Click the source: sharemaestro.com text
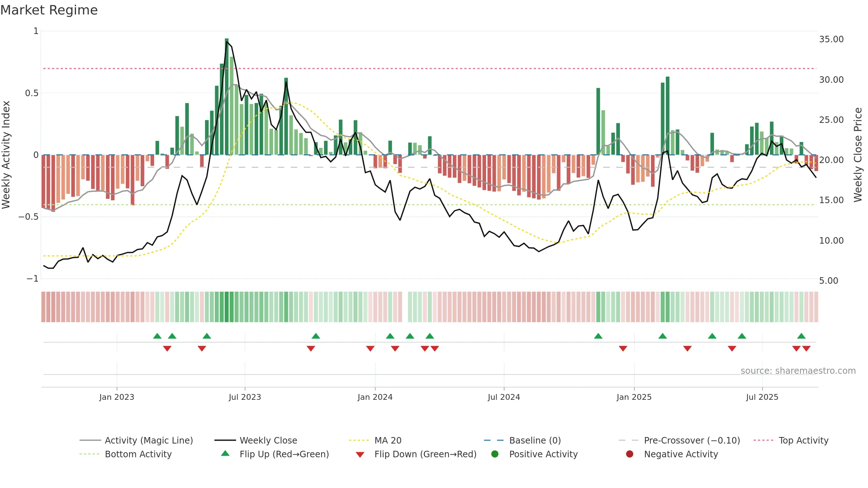Viewport: 868px width, 488px height. 798,371
